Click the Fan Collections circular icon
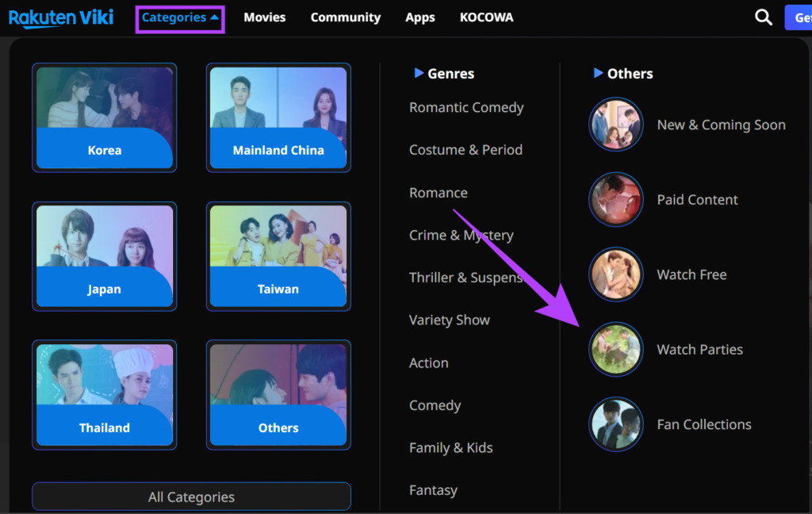 [x=616, y=424]
